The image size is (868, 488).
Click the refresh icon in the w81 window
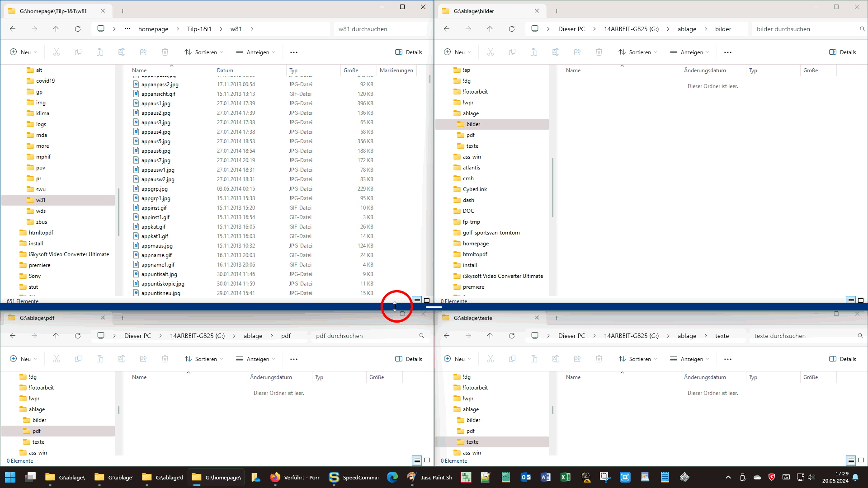pyautogui.click(x=78, y=29)
